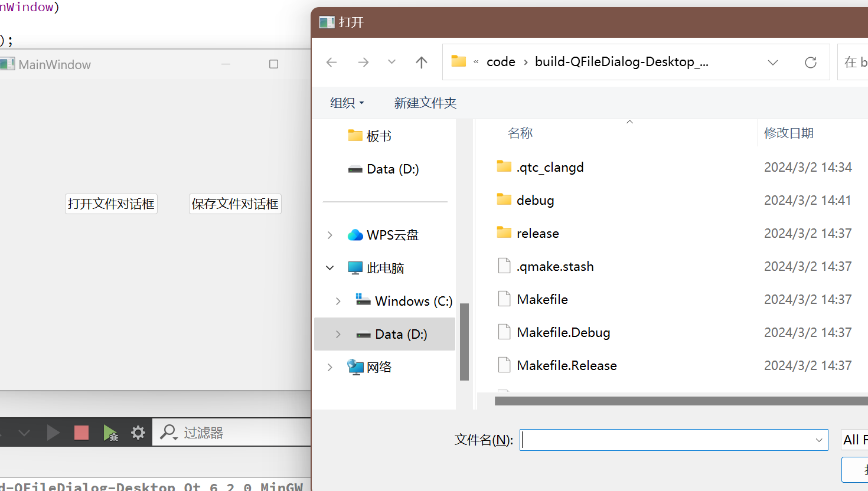Select the code breadcrumb segment
The width and height of the screenshot is (868, 491).
pyautogui.click(x=501, y=62)
